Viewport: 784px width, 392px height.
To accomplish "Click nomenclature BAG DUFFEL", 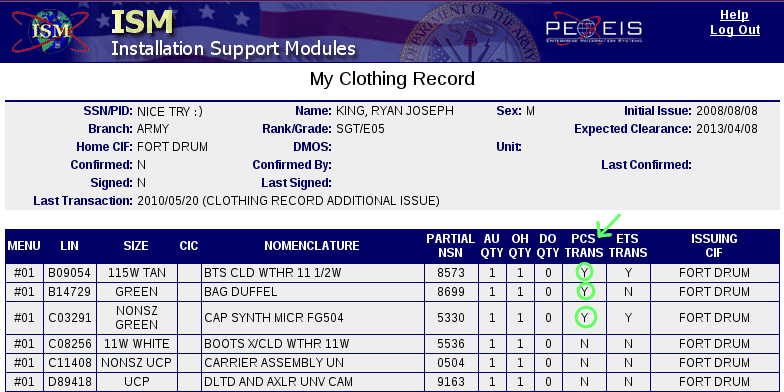I will click(240, 292).
